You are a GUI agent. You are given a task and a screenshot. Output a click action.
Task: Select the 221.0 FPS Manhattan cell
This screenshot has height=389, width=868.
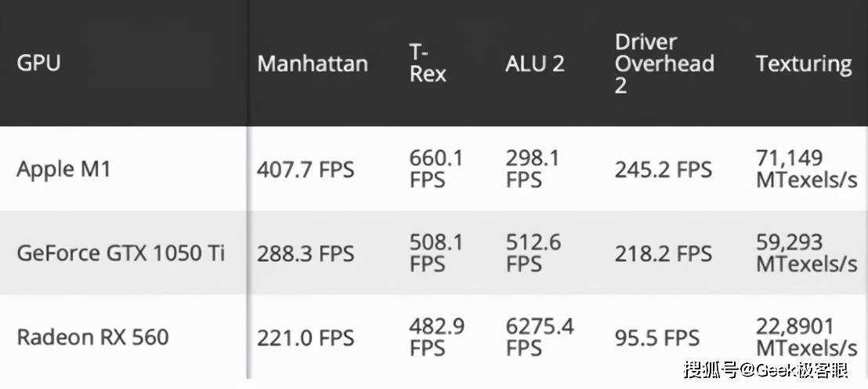point(306,337)
